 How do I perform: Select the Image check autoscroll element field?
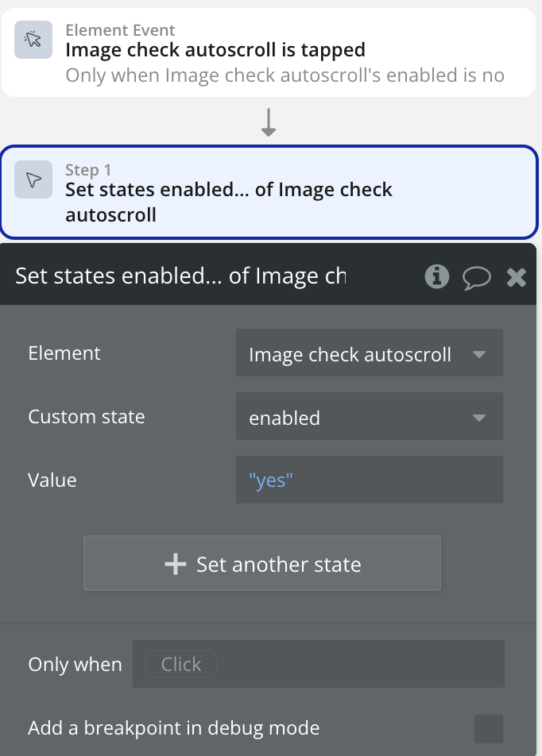[350, 354]
